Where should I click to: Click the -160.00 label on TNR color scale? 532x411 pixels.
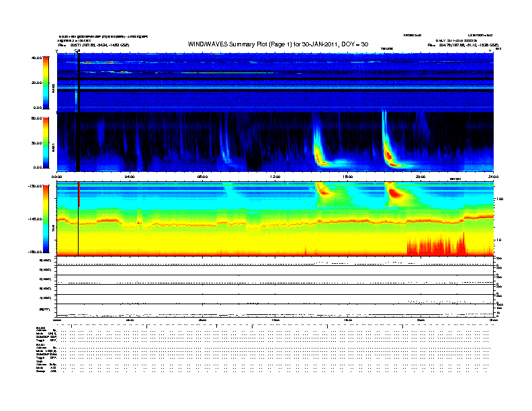(x=35, y=252)
